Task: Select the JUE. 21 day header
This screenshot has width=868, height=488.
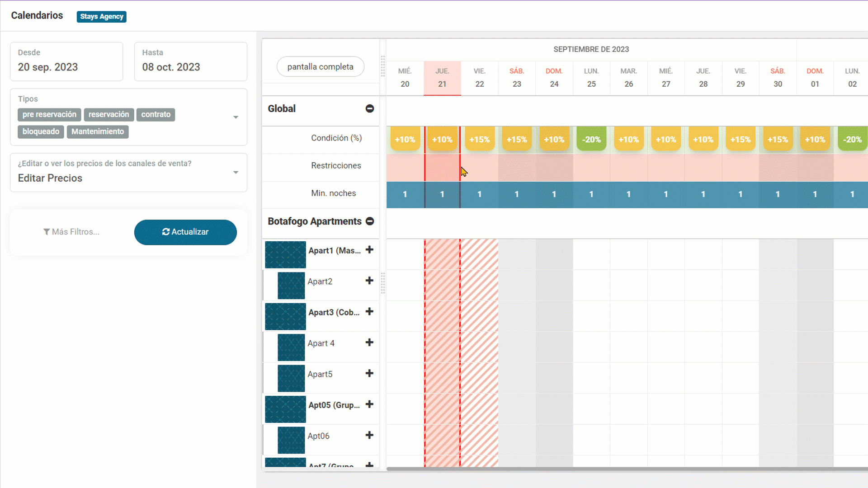Action: pyautogui.click(x=442, y=78)
